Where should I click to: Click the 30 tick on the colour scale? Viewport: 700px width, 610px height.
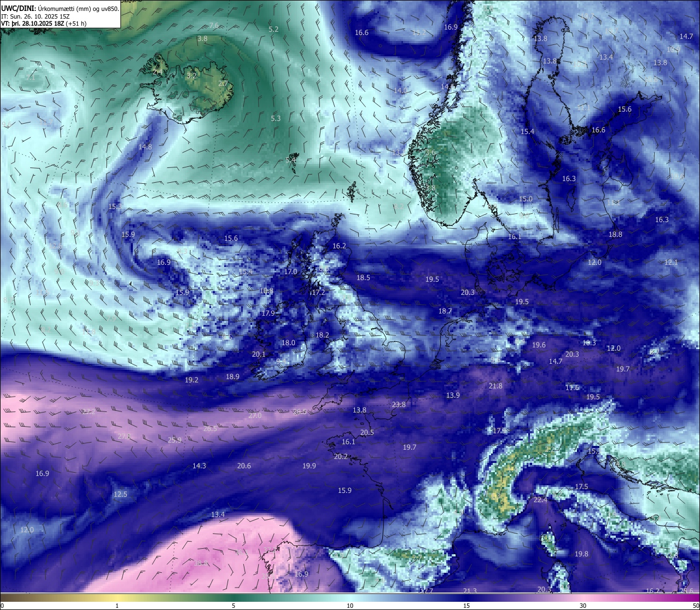tap(583, 606)
